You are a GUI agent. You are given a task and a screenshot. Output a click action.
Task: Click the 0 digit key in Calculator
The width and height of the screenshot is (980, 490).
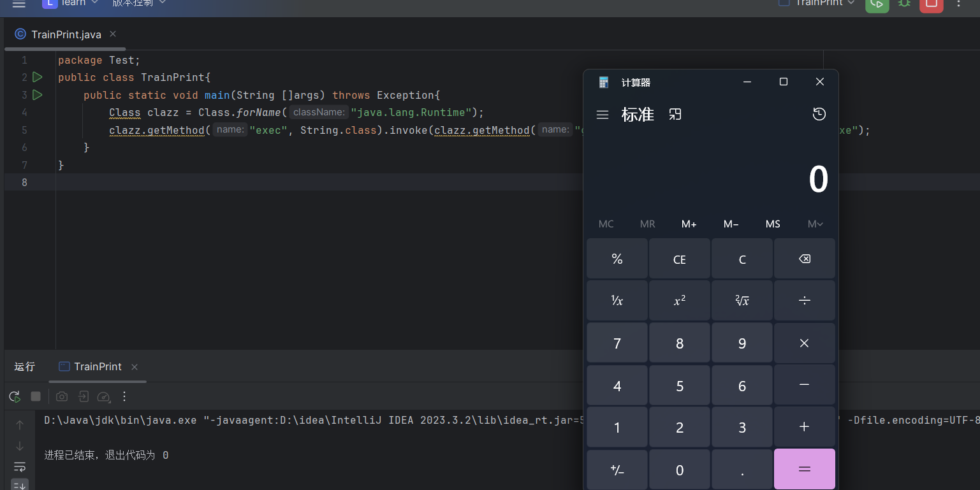point(680,470)
